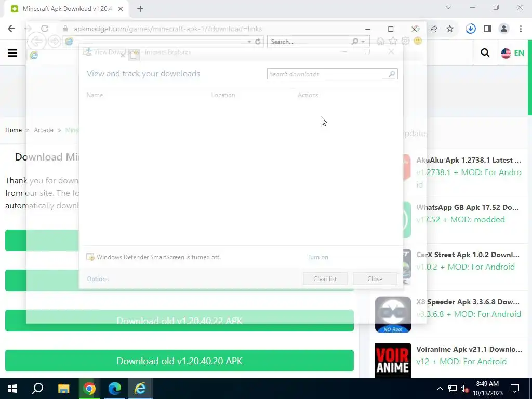Screen dimensions: 532x399
Task: Open the Windows Start menu
Action: tap(12, 389)
